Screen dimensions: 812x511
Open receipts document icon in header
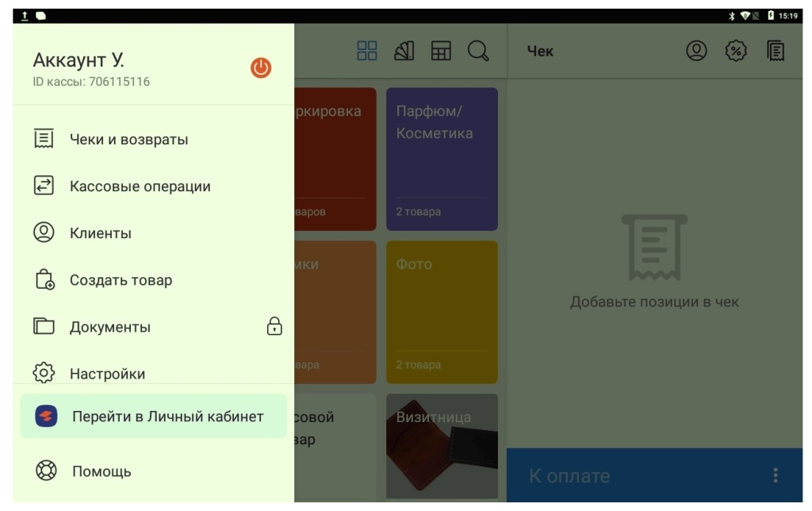pos(776,52)
